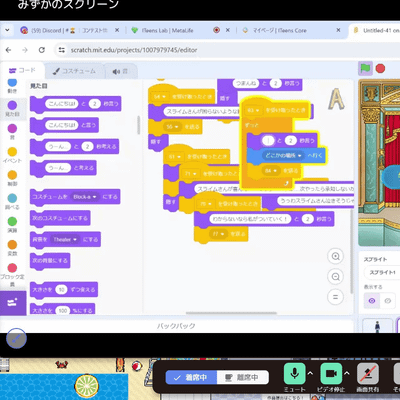Set status to 着席中 (seated)

click(x=191, y=377)
